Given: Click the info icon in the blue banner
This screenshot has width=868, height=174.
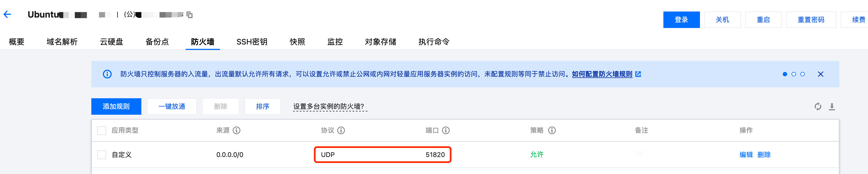Looking at the screenshot, I should click(x=107, y=74).
